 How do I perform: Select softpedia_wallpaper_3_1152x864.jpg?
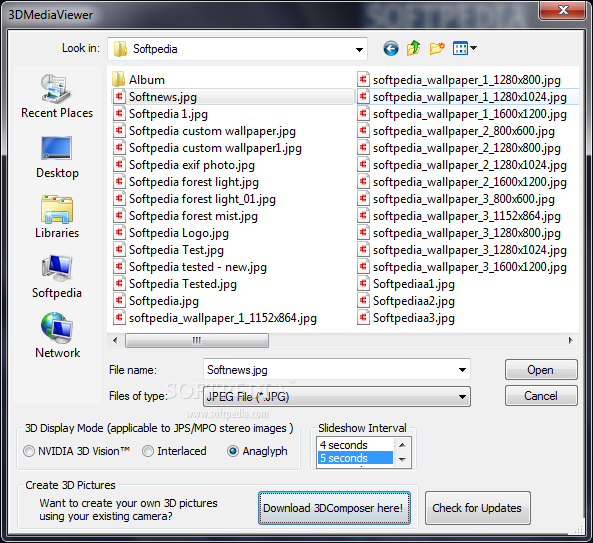[x=467, y=216]
